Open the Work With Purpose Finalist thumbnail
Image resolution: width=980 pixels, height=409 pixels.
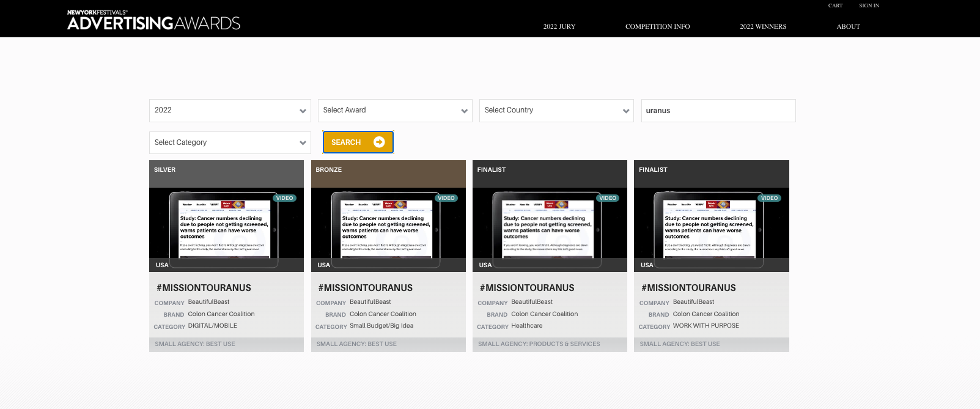point(712,230)
